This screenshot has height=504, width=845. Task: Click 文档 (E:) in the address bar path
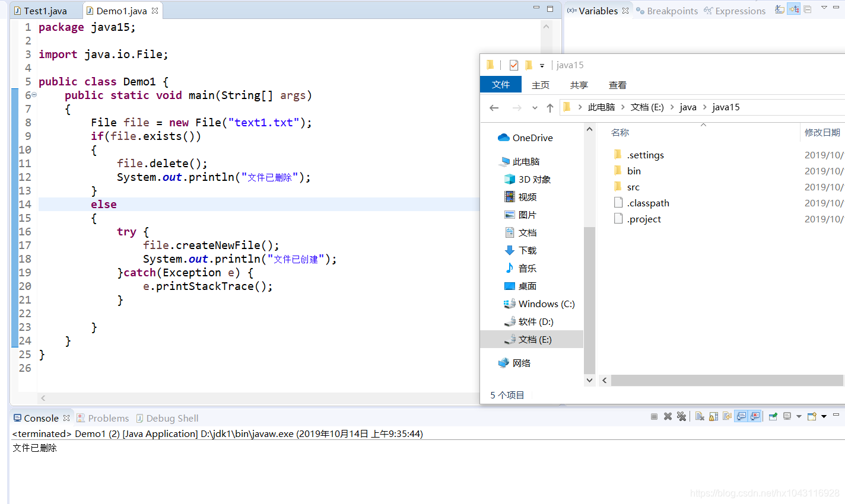click(647, 107)
